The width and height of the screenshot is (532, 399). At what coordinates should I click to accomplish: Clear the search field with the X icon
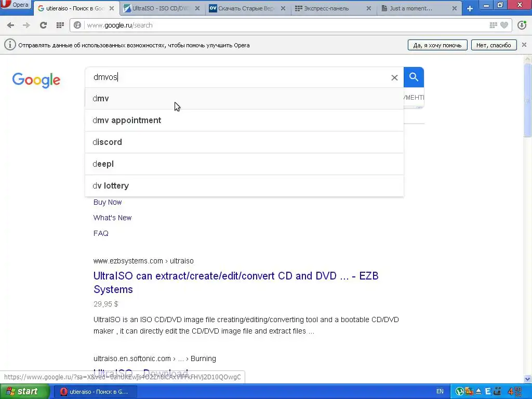coord(394,78)
